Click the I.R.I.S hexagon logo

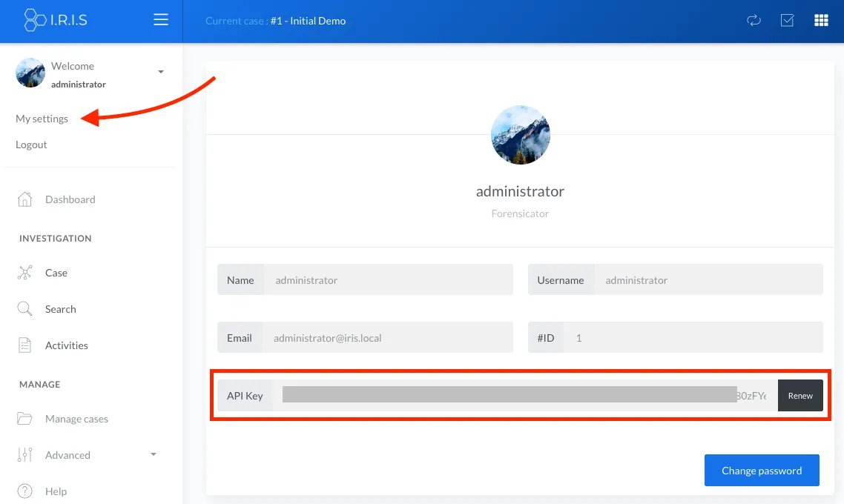(x=34, y=20)
